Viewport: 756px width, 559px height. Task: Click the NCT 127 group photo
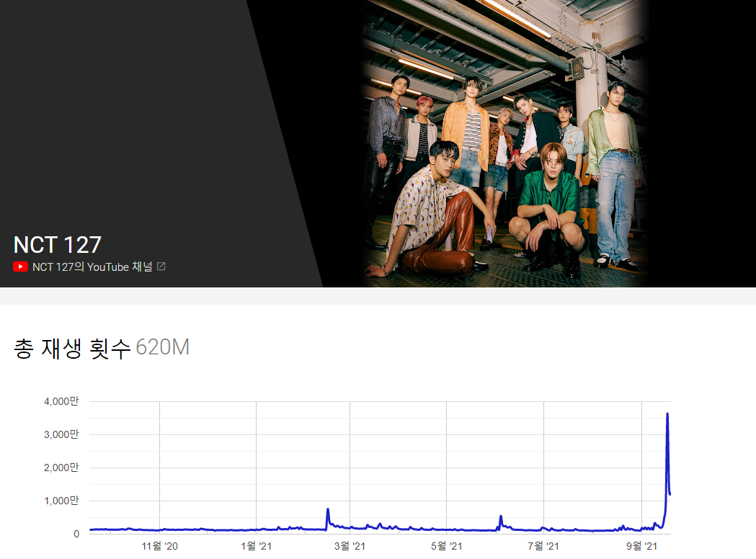click(x=504, y=144)
